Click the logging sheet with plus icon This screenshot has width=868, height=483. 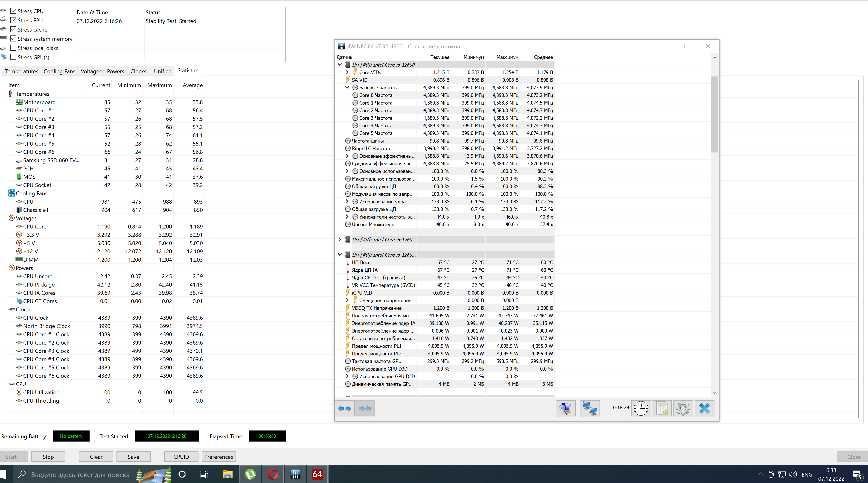click(x=662, y=409)
